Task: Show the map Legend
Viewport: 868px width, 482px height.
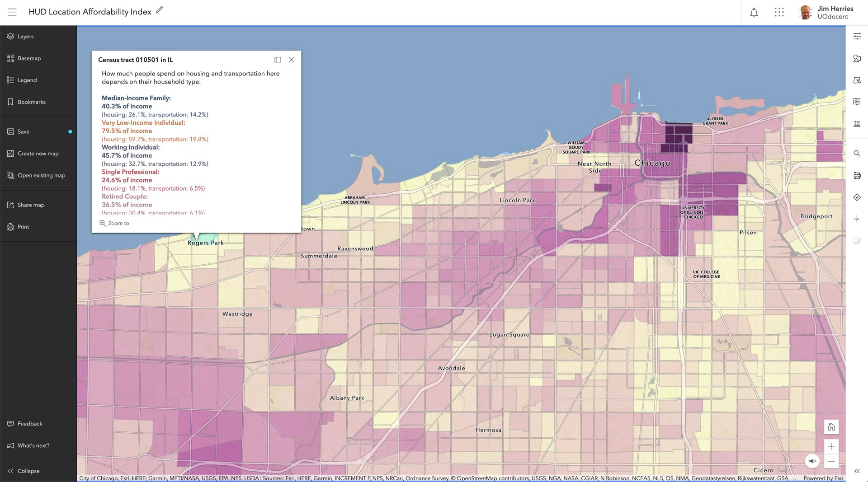Action: pyautogui.click(x=27, y=80)
